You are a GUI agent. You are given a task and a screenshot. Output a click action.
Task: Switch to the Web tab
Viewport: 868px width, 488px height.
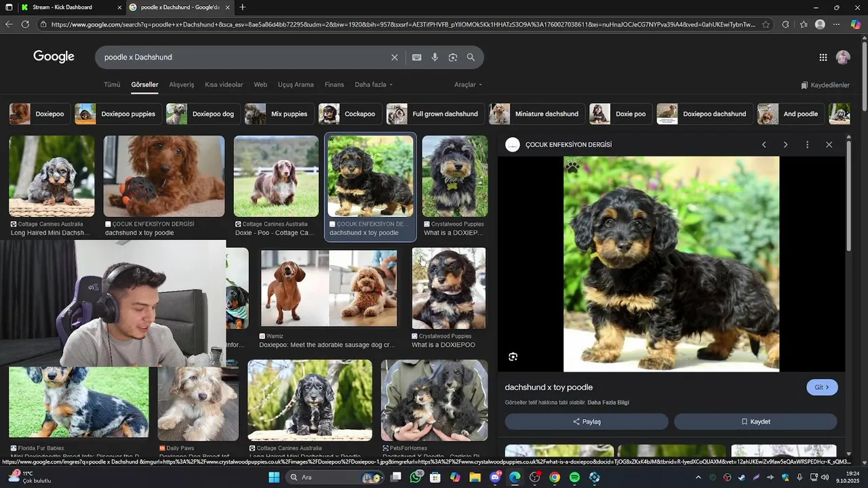pos(260,85)
